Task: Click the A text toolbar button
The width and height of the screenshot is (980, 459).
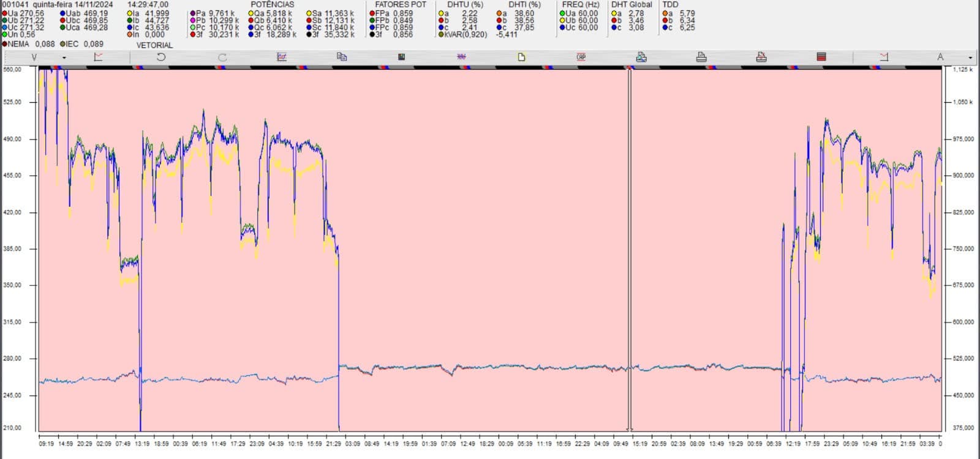Action: coord(940,57)
